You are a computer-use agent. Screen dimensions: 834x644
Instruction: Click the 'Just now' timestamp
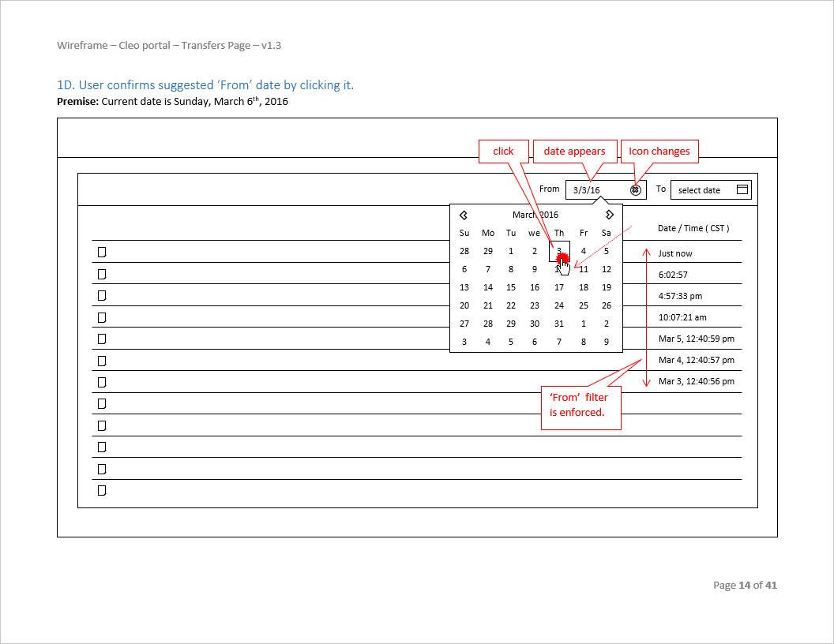(675, 253)
